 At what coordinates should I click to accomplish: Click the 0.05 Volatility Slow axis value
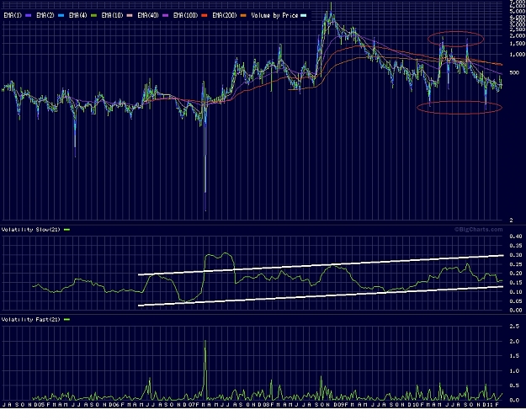click(516, 301)
